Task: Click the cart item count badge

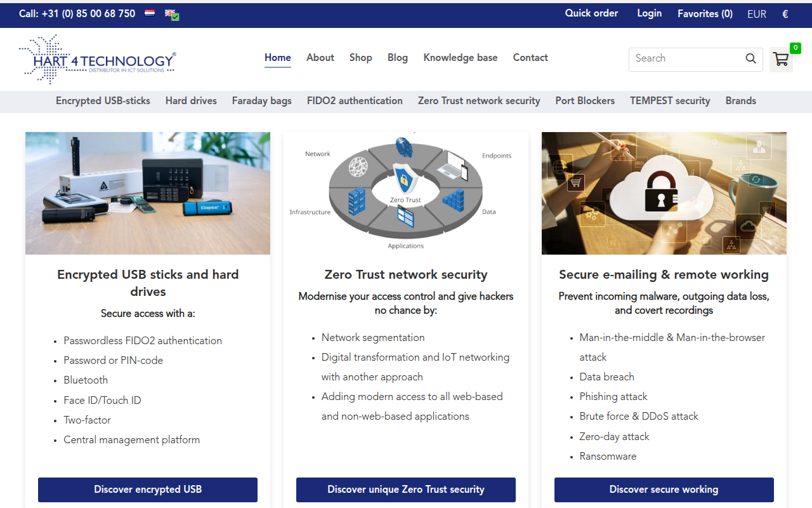Action: (x=795, y=48)
